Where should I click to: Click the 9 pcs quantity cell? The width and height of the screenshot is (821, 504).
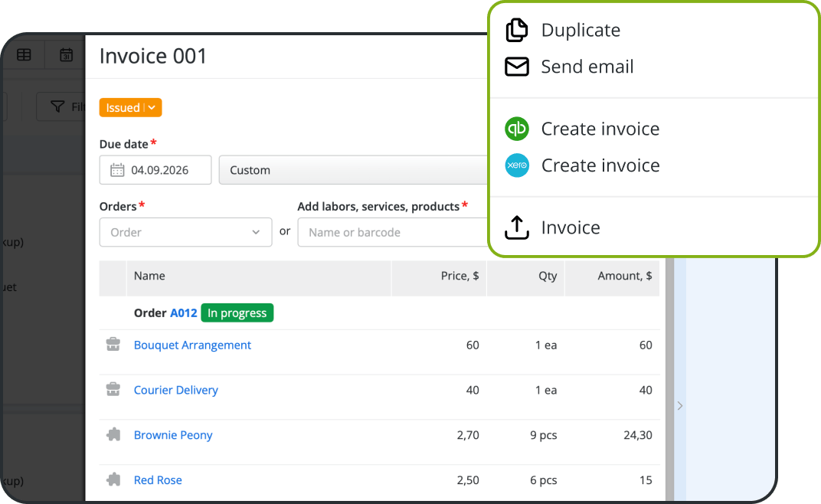pos(544,435)
